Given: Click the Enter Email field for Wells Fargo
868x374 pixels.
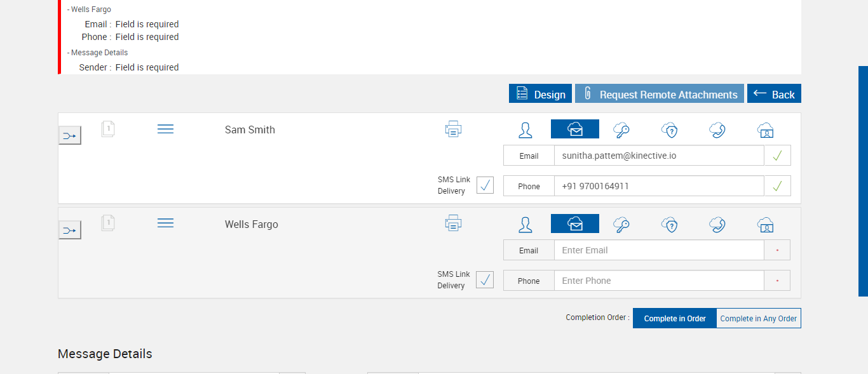Looking at the screenshot, I should 659,250.
